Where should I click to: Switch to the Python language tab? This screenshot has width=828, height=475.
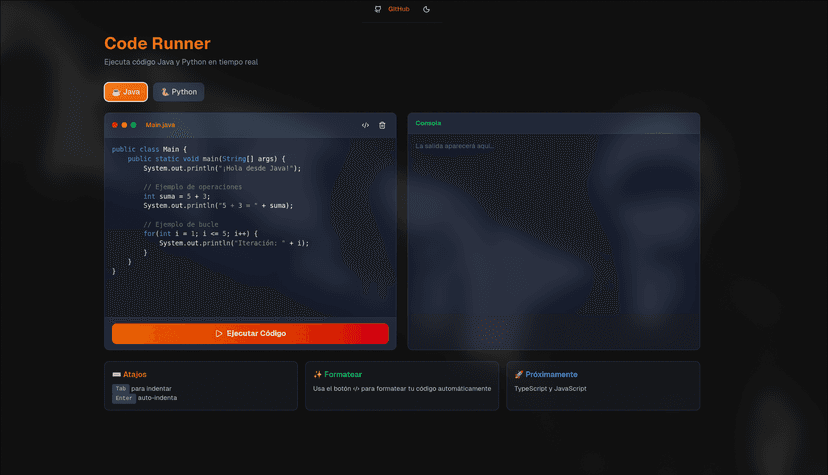point(178,92)
